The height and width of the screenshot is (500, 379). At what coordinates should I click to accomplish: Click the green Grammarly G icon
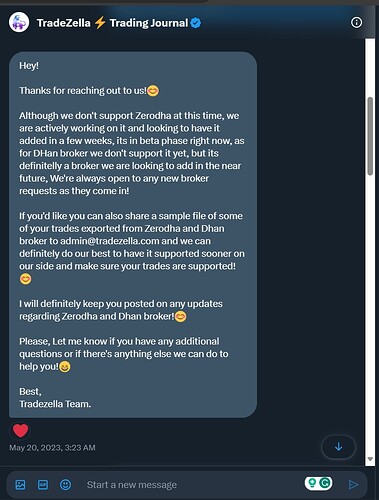pos(325,483)
